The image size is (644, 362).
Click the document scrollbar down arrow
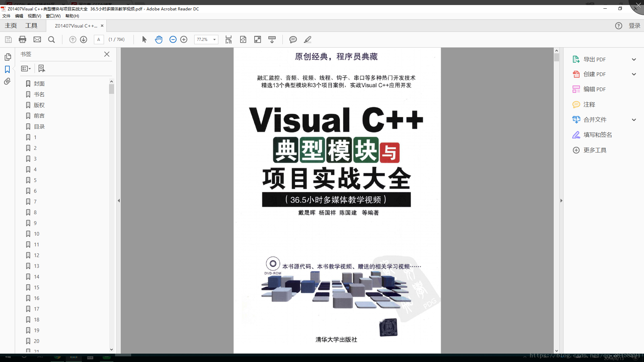(556, 351)
